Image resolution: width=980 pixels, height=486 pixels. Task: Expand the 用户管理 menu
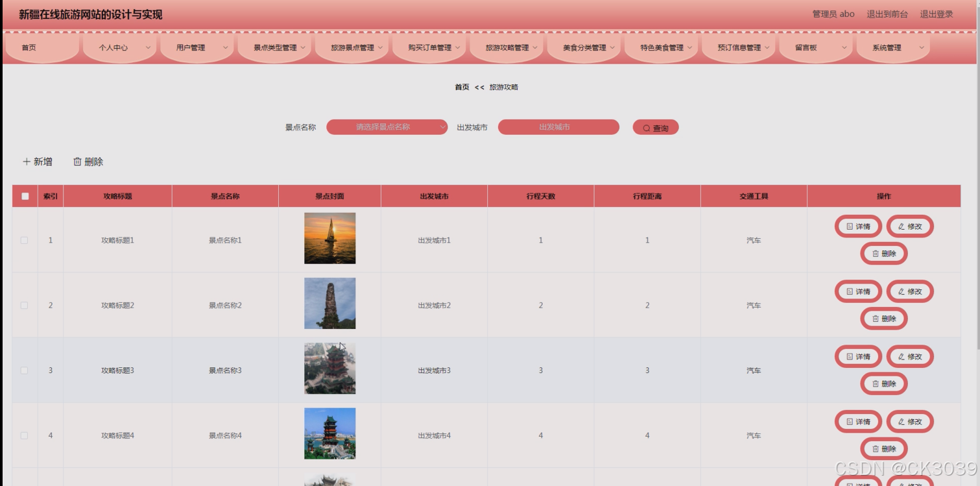(197, 47)
